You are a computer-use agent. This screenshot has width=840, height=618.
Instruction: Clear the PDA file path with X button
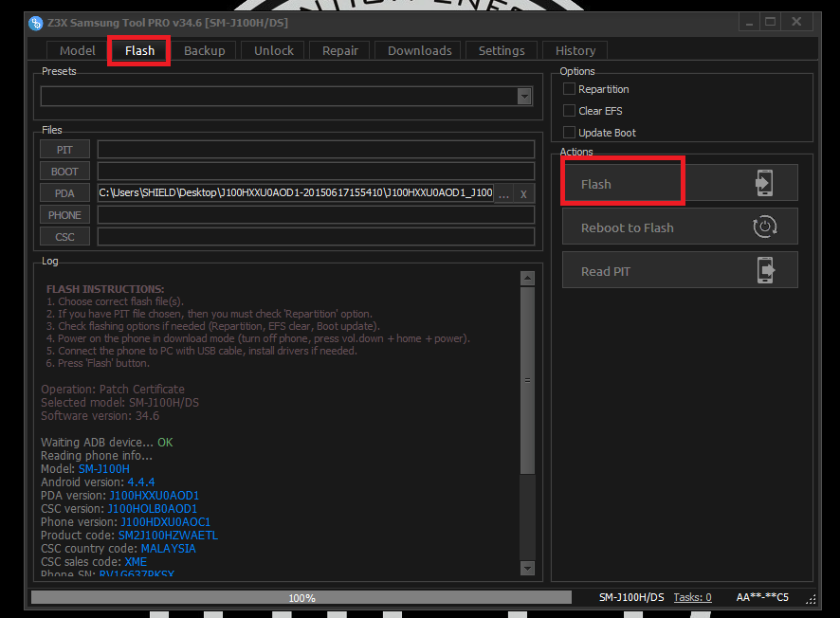523,194
